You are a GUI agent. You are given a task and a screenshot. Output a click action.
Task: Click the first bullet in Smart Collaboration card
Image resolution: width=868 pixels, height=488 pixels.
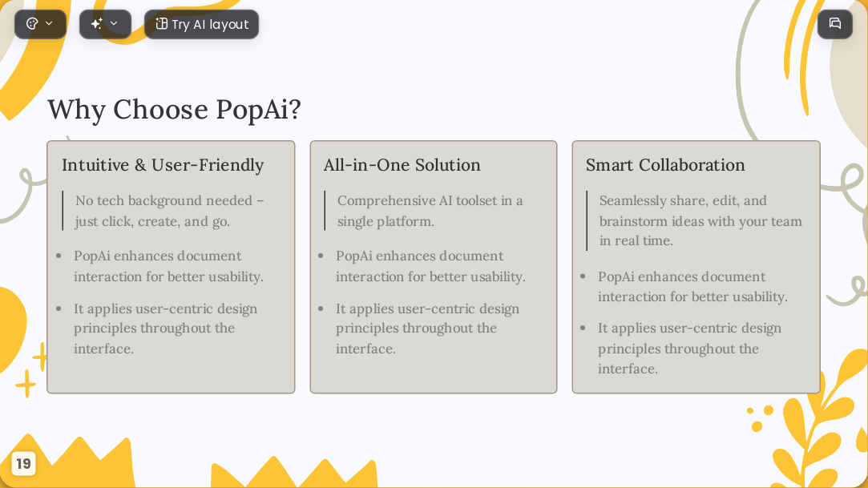click(692, 287)
